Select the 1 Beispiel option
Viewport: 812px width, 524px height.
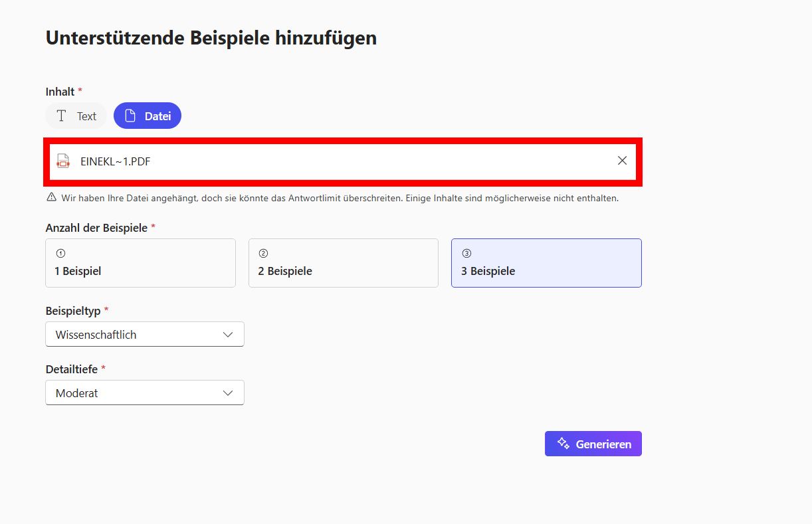tap(140, 263)
